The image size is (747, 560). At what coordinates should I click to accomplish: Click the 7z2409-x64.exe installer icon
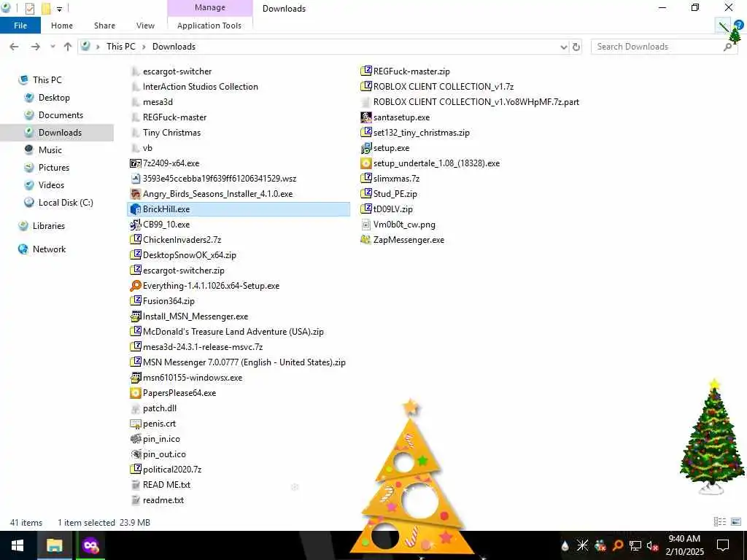[x=135, y=163]
